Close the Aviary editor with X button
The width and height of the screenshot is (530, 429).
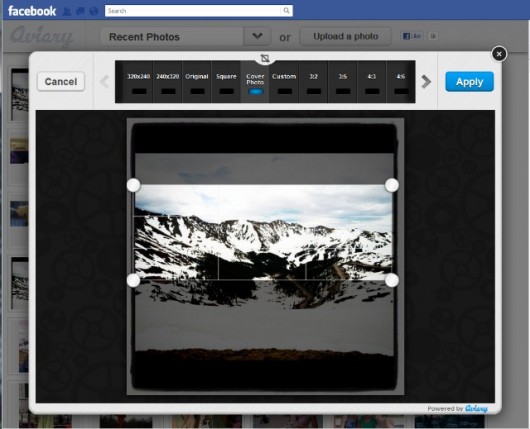(x=499, y=54)
